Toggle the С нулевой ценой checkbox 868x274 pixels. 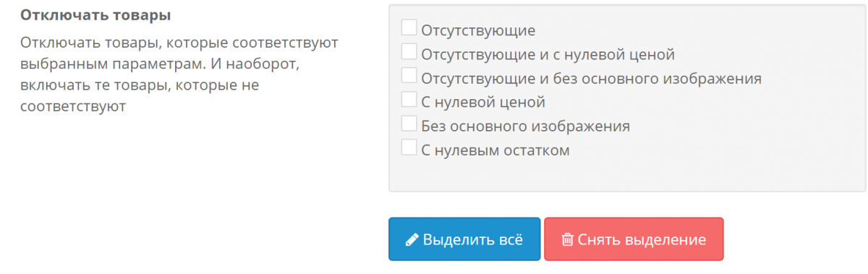(409, 99)
